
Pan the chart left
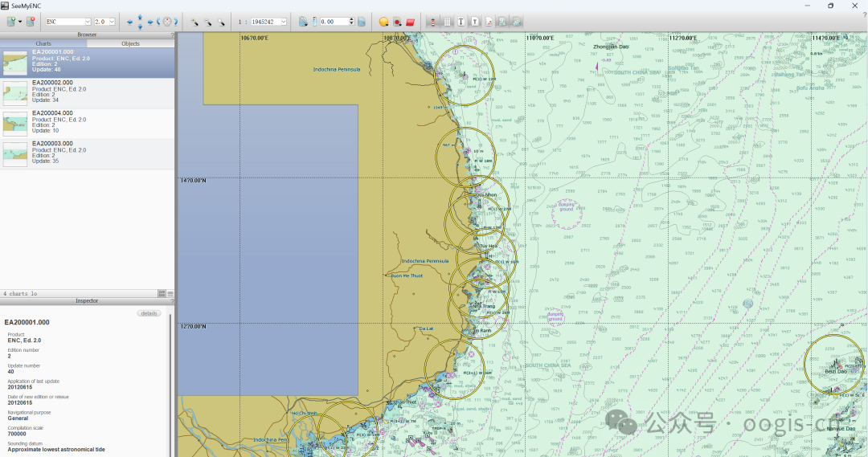(x=129, y=22)
